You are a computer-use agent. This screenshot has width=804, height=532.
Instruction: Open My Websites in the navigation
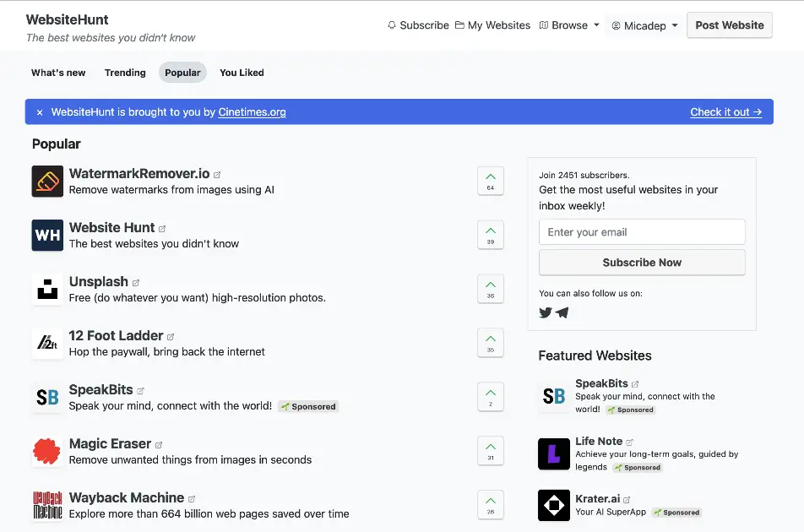[x=492, y=25]
